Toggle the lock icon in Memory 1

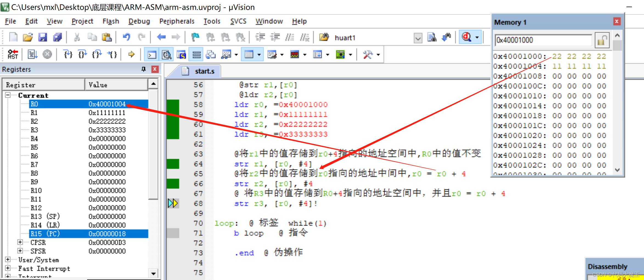pyautogui.click(x=602, y=40)
